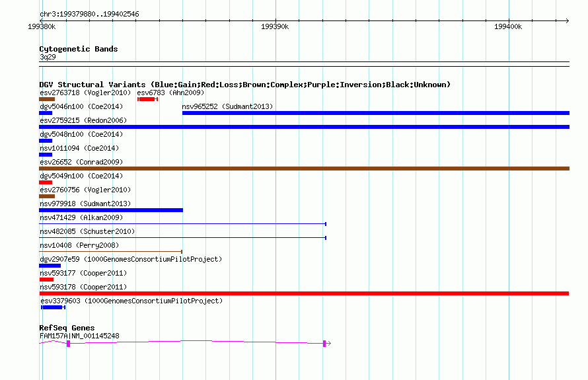The image size is (588, 380).
Task: Click the nsv979918 (Sudmant2013) label
Action: coord(85,204)
